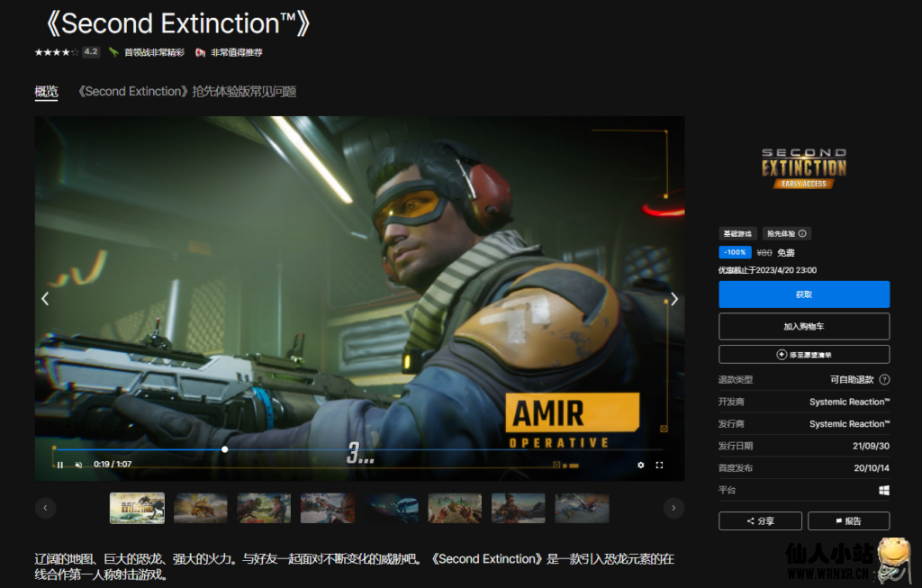Switch to the 概览 tab
The width and height of the screenshot is (922, 588).
(46, 91)
